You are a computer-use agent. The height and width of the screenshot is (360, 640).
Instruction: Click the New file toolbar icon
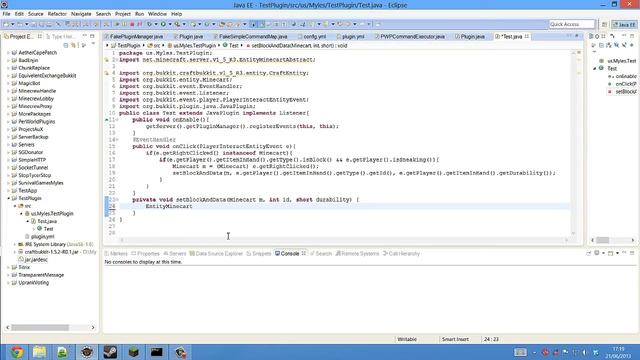click(6, 24)
